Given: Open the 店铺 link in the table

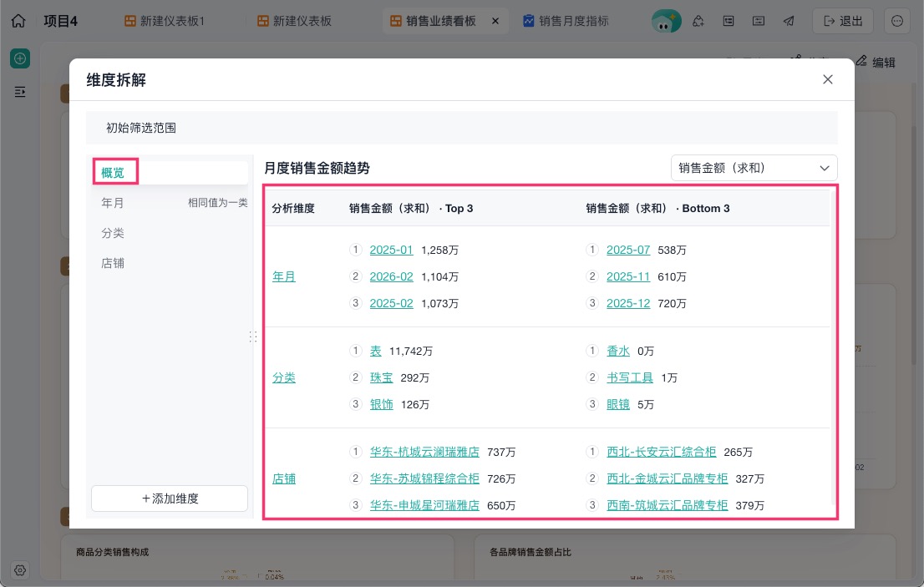Looking at the screenshot, I should tap(283, 478).
